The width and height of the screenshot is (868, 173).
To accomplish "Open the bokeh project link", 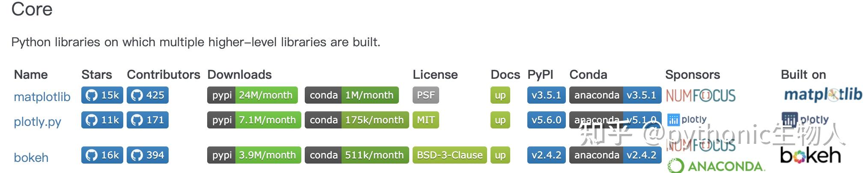I will 31,157.
